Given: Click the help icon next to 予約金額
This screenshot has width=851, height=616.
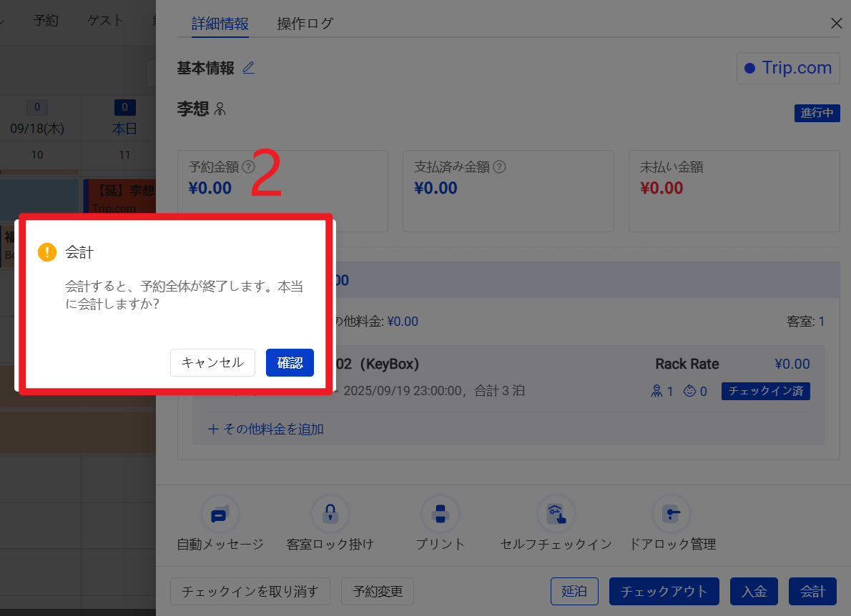Looking at the screenshot, I should point(248,167).
